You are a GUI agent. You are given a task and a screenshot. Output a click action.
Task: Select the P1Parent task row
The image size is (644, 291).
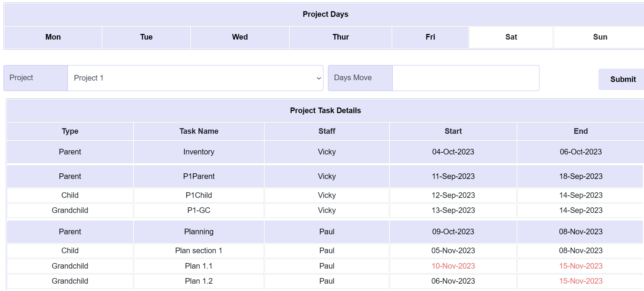[x=199, y=176]
